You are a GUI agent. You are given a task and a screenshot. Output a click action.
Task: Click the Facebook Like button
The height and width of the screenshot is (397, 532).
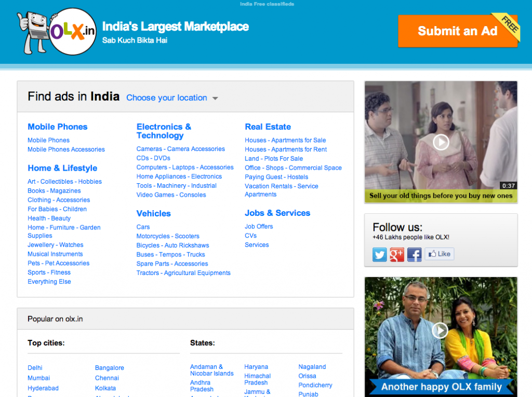click(440, 254)
